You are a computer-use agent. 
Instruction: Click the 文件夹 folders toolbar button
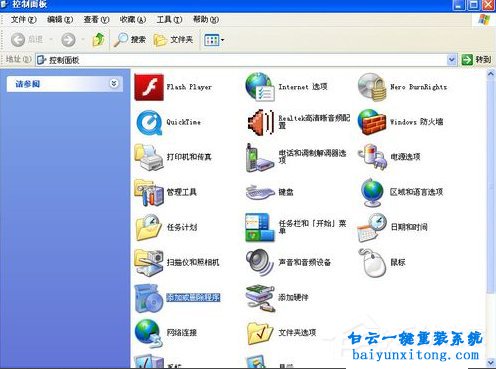[173, 40]
